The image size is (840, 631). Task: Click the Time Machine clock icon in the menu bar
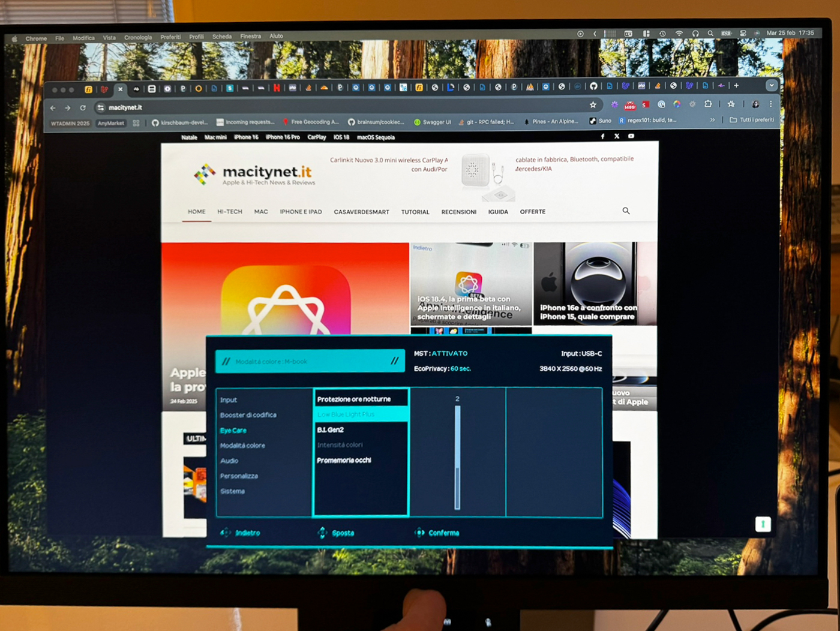tap(662, 34)
